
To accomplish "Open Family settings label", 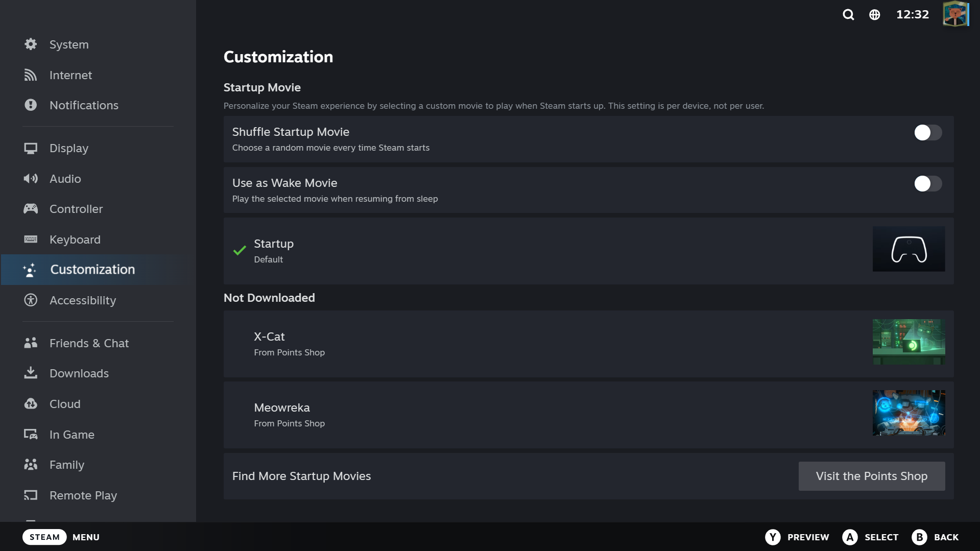I will pyautogui.click(x=67, y=465).
